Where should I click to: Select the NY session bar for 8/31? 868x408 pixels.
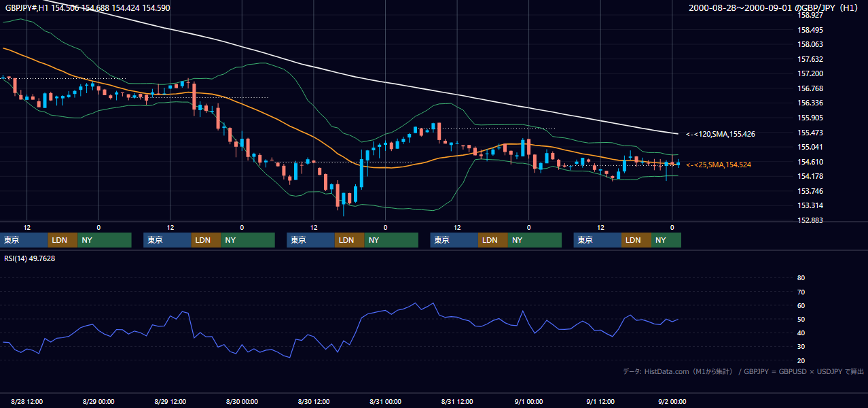[535, 240]
